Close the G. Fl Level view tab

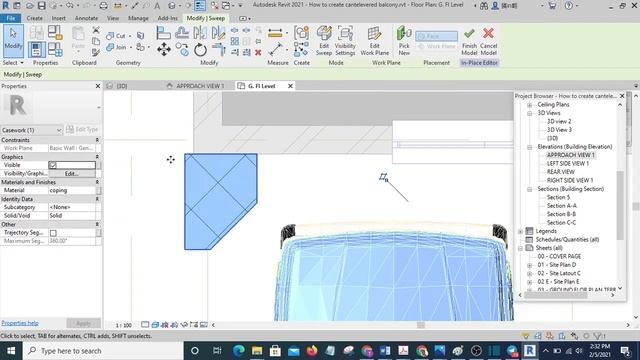pyautogui.click(x=290, y=86)
